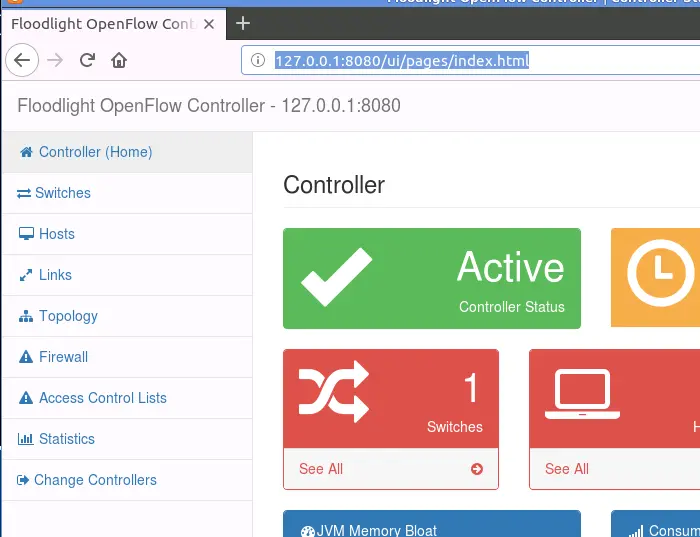Open site information icon in address bar
700x537 pixels.
point(258,60)
